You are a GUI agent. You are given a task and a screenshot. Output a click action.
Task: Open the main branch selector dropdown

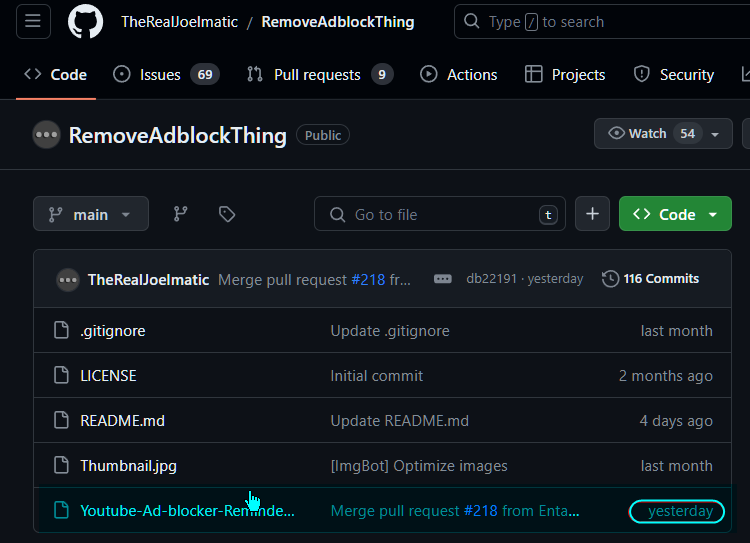click(91, 214)
